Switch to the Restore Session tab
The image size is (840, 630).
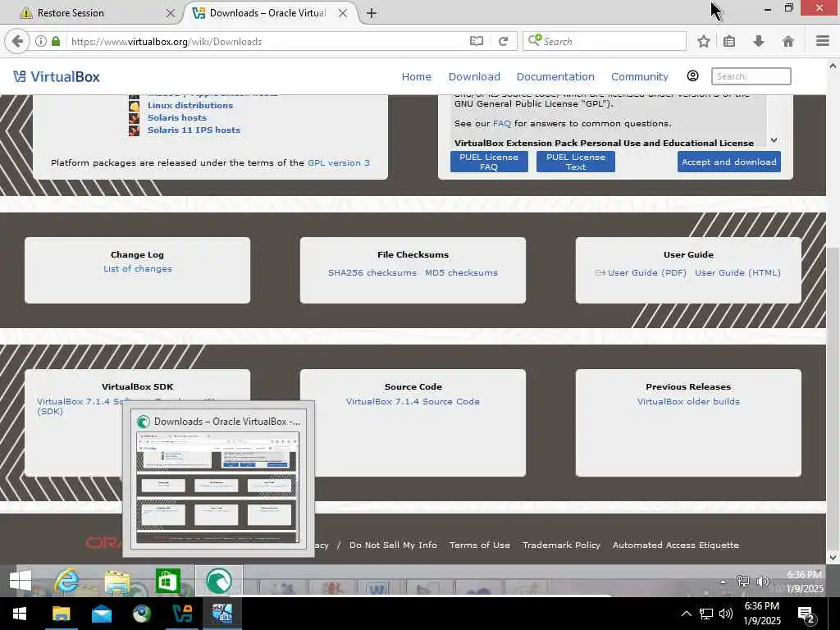[x=97, y=13]
